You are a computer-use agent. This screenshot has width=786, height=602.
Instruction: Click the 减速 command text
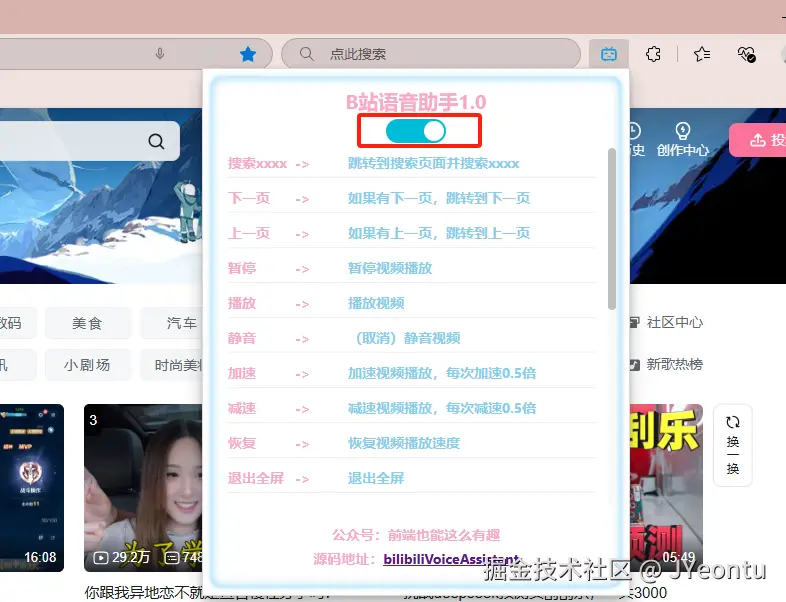[x=242, y=409]
